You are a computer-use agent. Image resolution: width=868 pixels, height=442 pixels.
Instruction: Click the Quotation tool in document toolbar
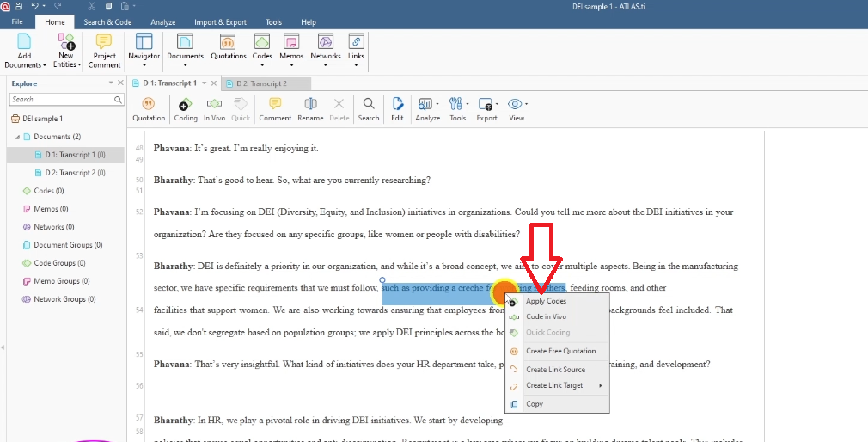(x=149, y=109)
